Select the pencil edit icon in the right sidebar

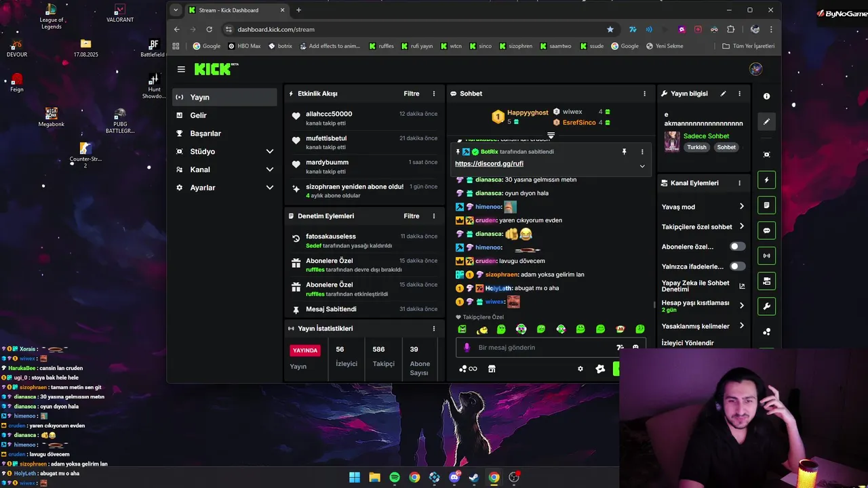pos(766,122)
